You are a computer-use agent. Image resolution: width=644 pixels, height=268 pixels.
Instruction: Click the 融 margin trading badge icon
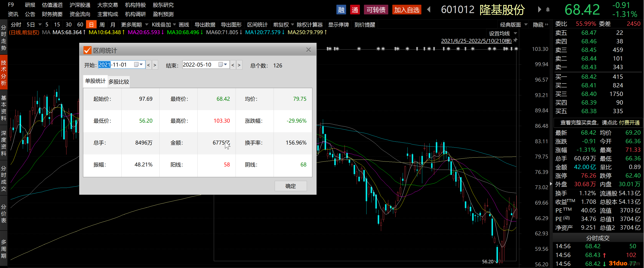(341, 10)
